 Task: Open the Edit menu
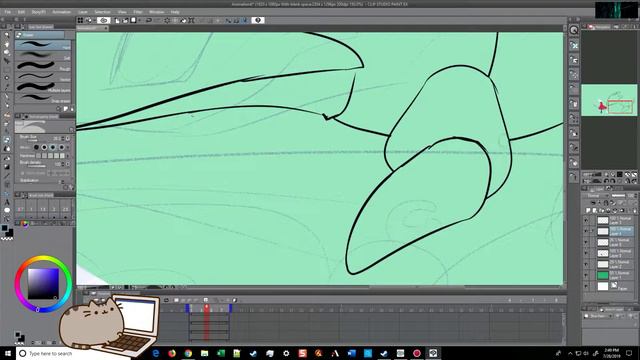(x=21, y=12)
